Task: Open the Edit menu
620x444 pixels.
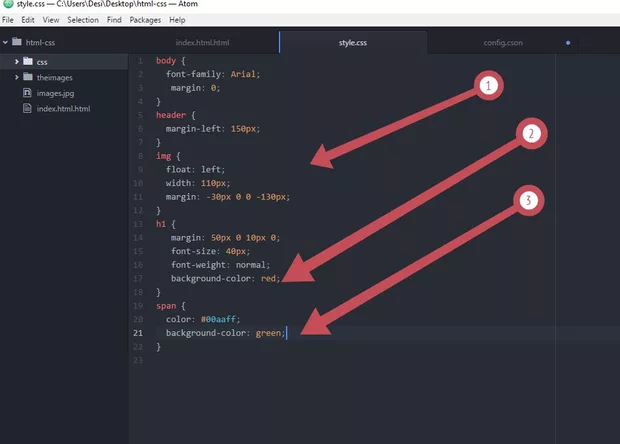Action: [x=28, y=20]
